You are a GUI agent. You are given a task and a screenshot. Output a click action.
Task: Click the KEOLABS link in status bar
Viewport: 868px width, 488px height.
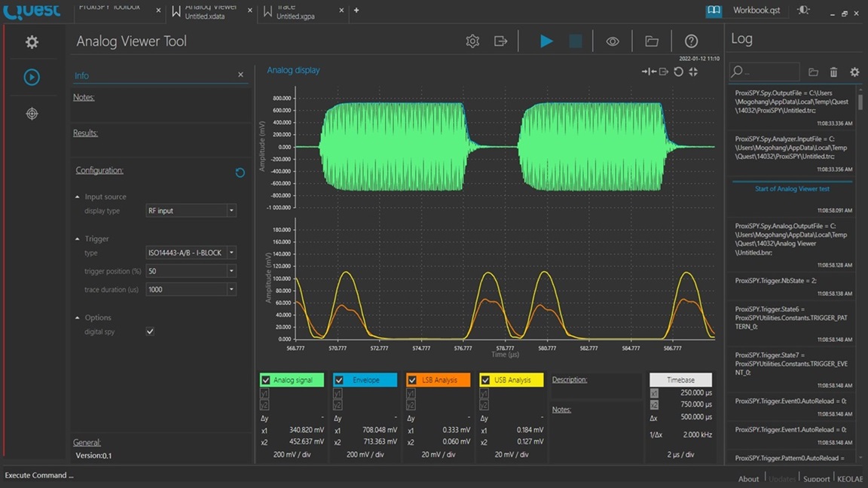[851, 479]
